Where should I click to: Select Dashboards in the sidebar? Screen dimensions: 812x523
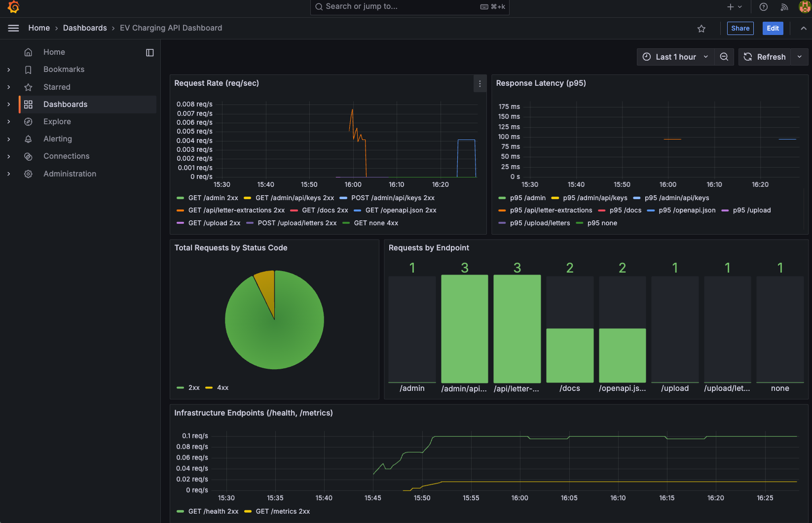pyautogui.click(x=66, y=104)
